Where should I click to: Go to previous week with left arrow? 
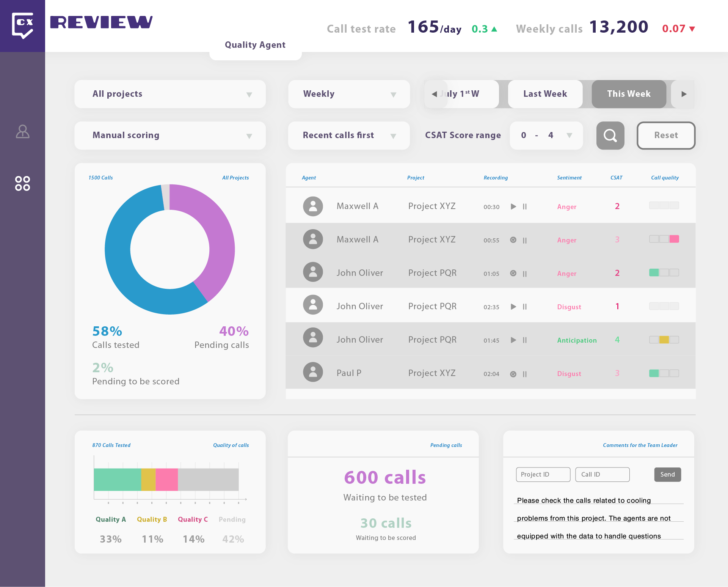tap(434, 94)
